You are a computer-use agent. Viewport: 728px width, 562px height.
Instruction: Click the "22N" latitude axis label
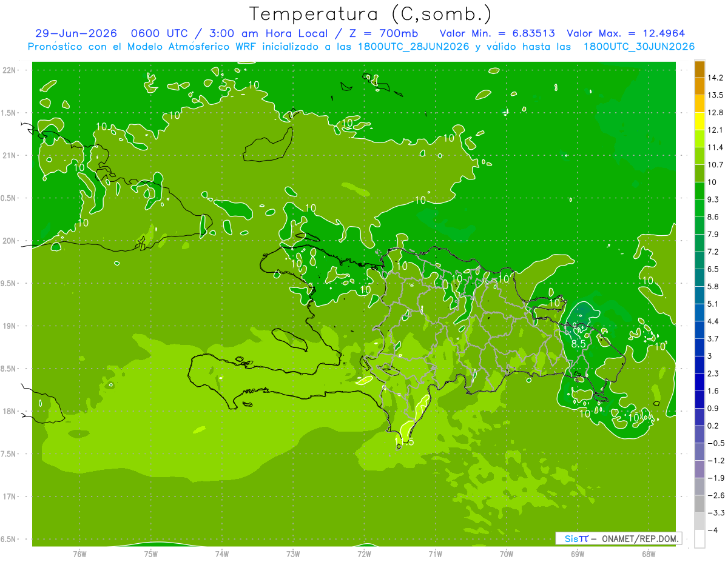(9, 70)
